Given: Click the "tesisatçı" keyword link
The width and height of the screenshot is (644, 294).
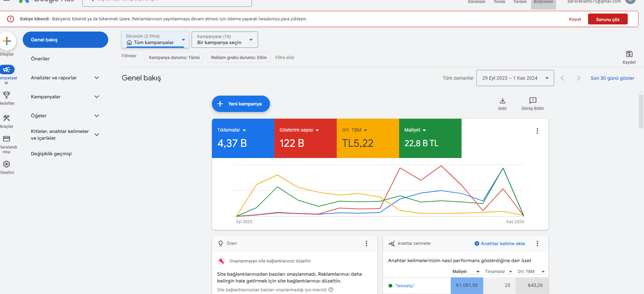Looking at the screenshot, I should 405,286.
